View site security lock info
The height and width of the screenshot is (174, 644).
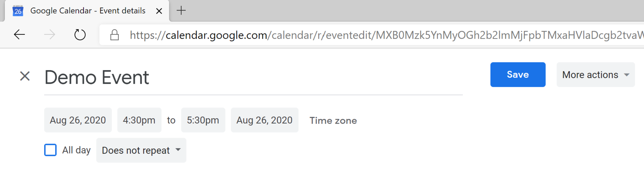(115, 35)
